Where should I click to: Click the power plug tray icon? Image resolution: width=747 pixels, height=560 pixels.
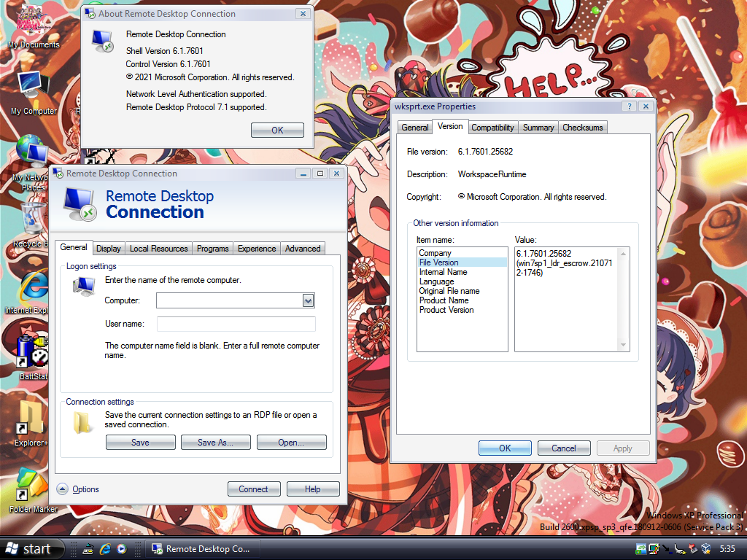(x=681, y=550)
